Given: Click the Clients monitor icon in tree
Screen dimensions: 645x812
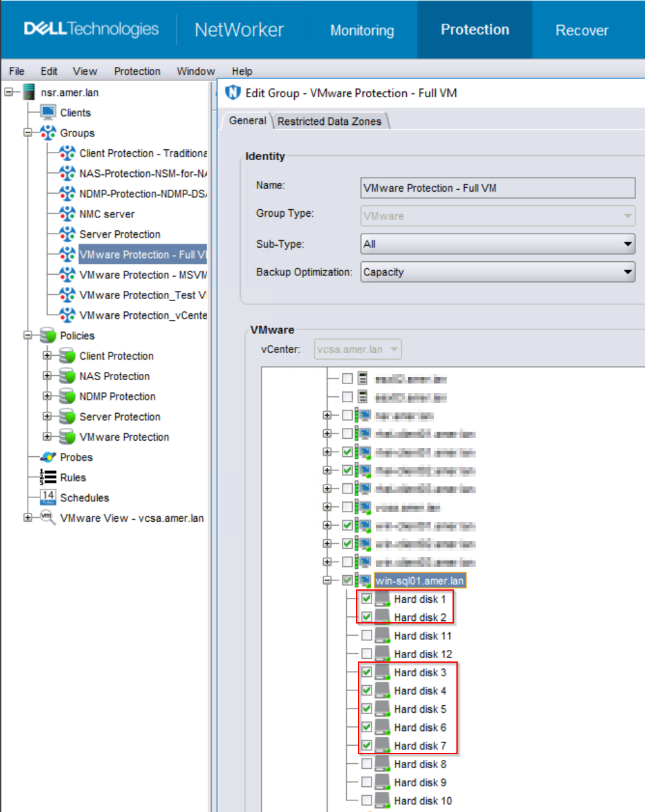Looking at the screenshot, I should [x=48, y=113].
